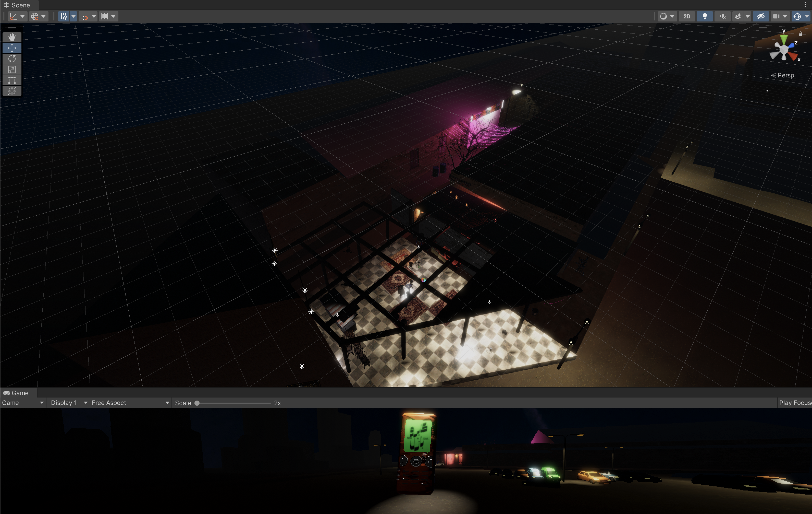Image resolution: width=812 pixels, height=514 pixels.
Task: Select the Hand view tool
Action: [12, 37]
